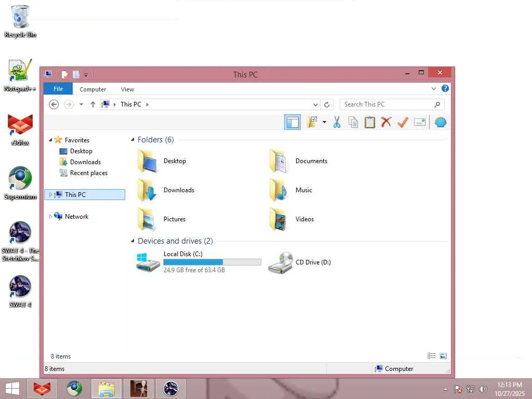Click in the Search This PC field
Viewport: 532px width, 399px height.
click(x=387, y=104)
